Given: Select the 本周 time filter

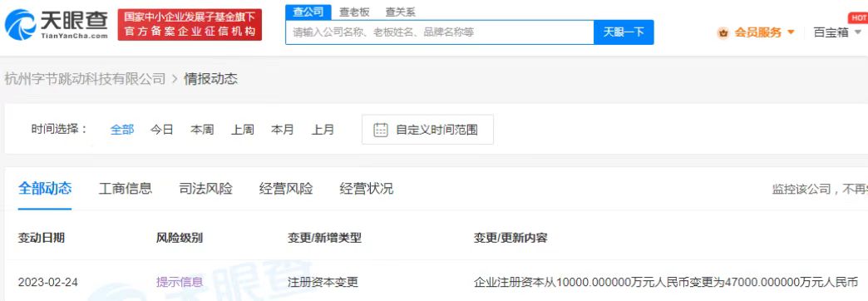Looking at the screenshot, I should coord(202,130).
